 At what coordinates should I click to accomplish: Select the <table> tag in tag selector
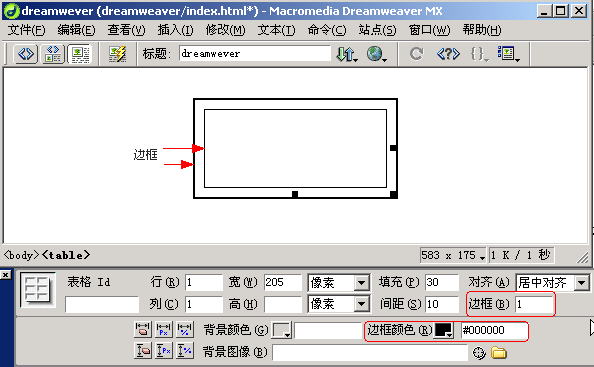point(66,255)
